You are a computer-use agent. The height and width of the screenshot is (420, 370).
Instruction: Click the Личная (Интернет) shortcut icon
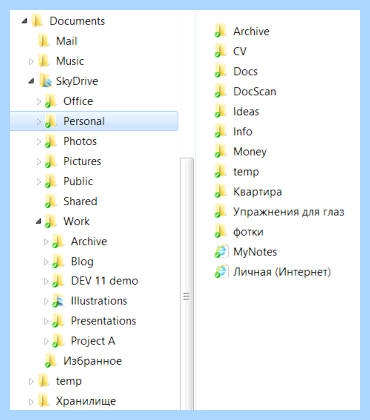[221, 271]
